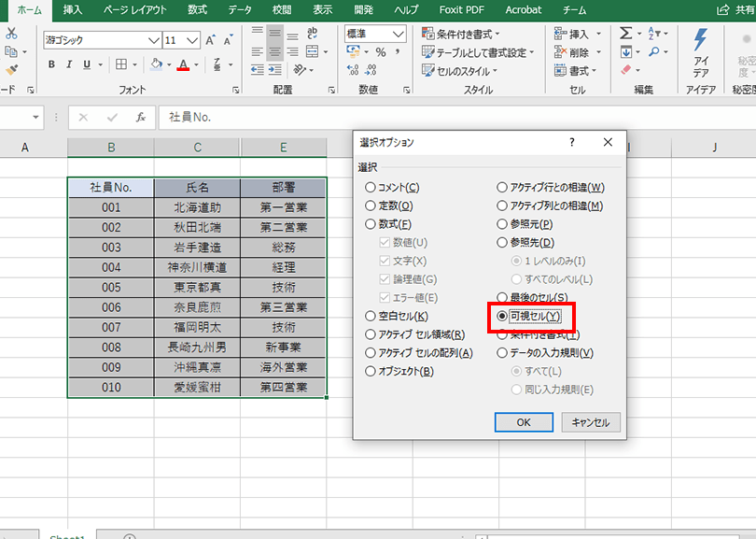The height and width of the screenshot is (539, 756).
Task: Click the Wrap Text icon
Action: tap(313, 34)
